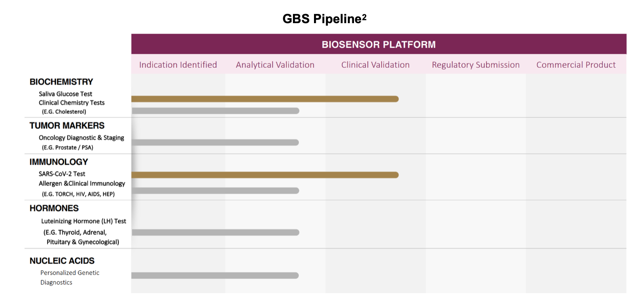This screenshot has width=644, height=304.
Task: Select the Commercial Product stage header
Action: pyautogui.click(x=576, y=65)
